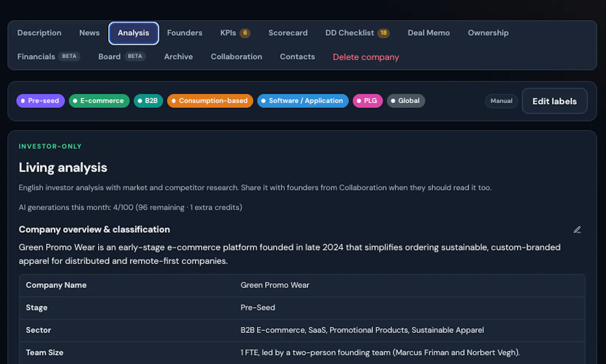Image resolution: width=606 pixels, height=364 pixels.
Task: Go to the KPIs tab
Action: tap(235, 33)
